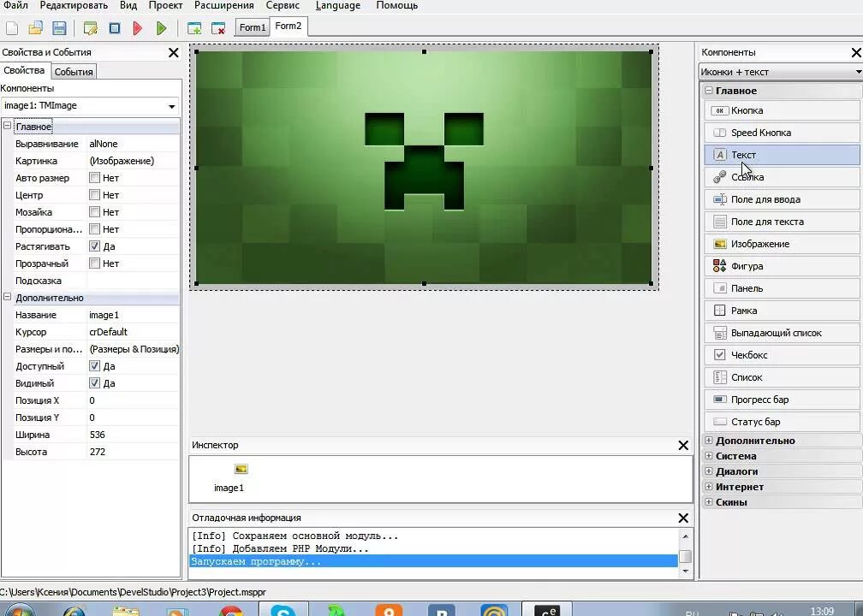Image resolution: width=863 pixels, height=616 pixels.
Task: Choose Поле для текста component
Action: click(x=782, y=222)
